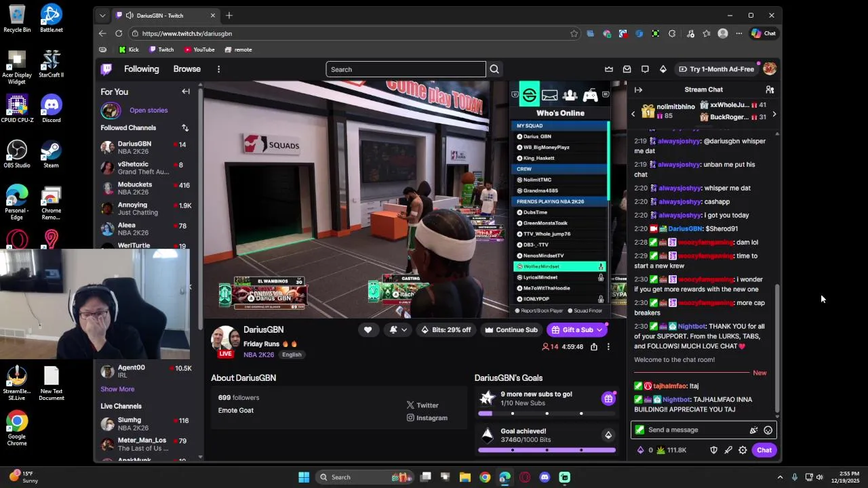Viewport: 868px width, 488px height.
Task: Collapse the Stream Chat panel
Action: tap(638, 89)
